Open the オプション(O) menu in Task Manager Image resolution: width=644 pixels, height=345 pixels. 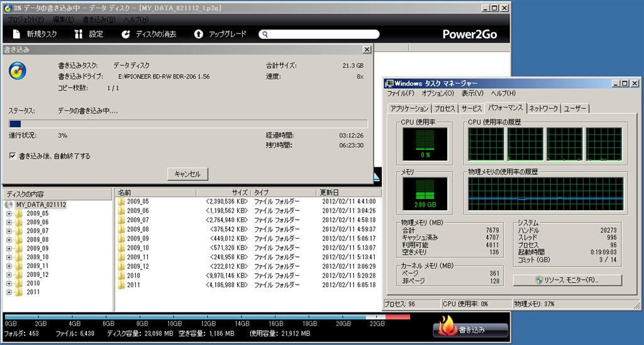(x=438, y=93)
